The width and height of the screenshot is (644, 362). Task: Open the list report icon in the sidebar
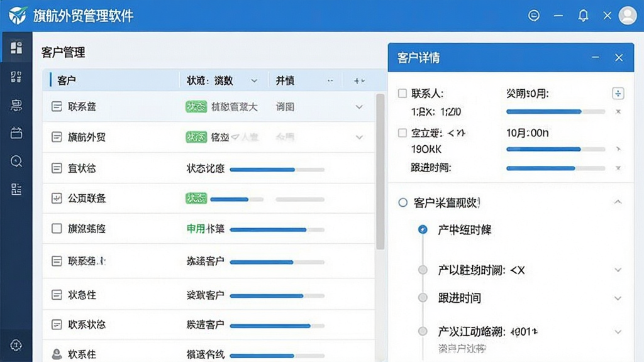[16, 189]
